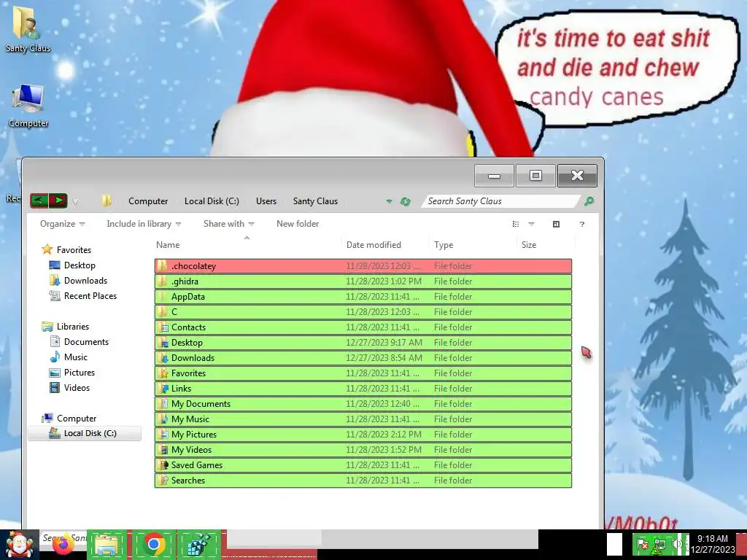Open view options dropdown arrow
This screenshot has height=560, width=747.
pos(531,224)
